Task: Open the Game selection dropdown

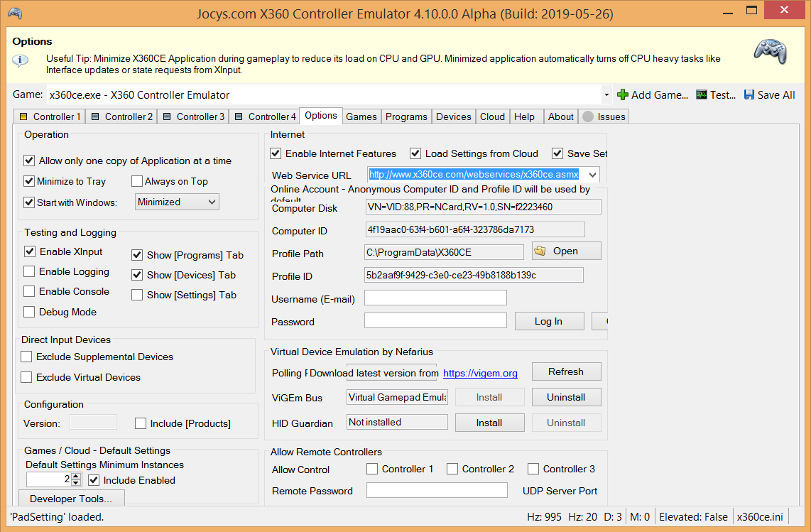Action: [x=606, y=94]
